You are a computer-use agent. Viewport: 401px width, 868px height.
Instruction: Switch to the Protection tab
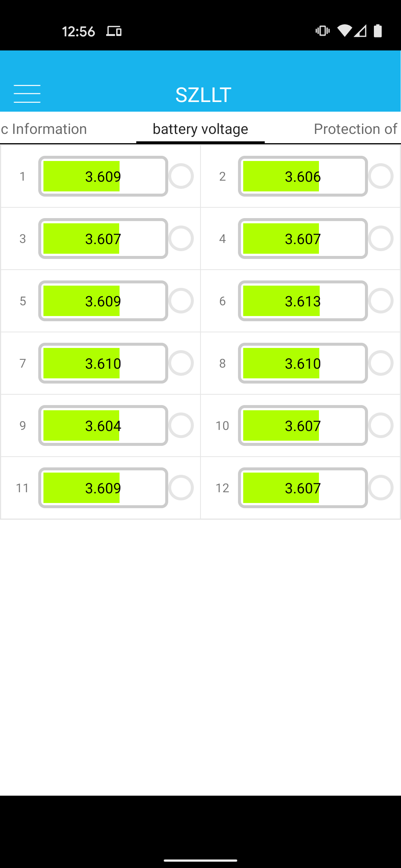click(x=355, y=129)
